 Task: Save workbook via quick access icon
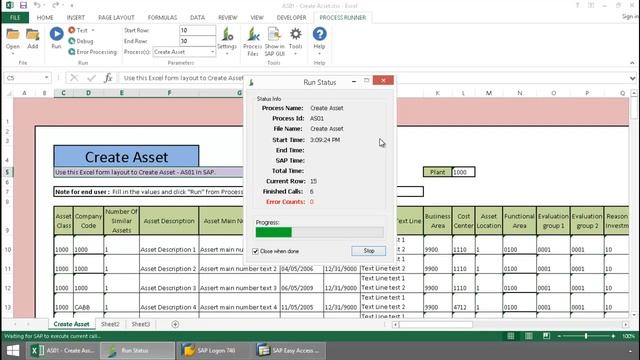(x=23, y=5)
